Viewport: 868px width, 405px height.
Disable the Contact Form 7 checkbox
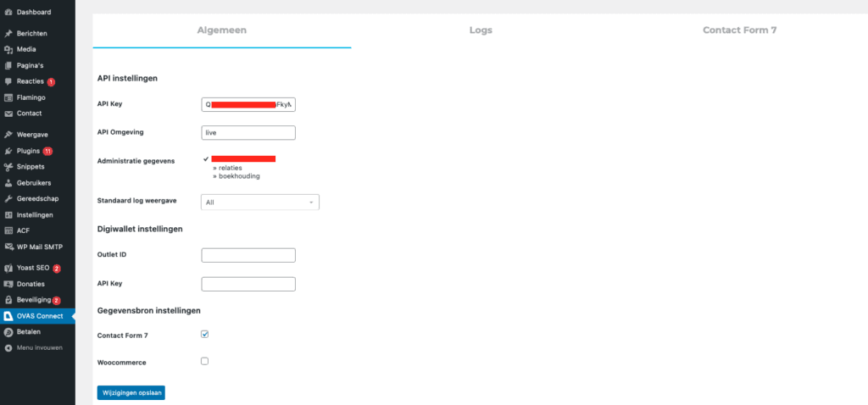(x=205, y=334)
